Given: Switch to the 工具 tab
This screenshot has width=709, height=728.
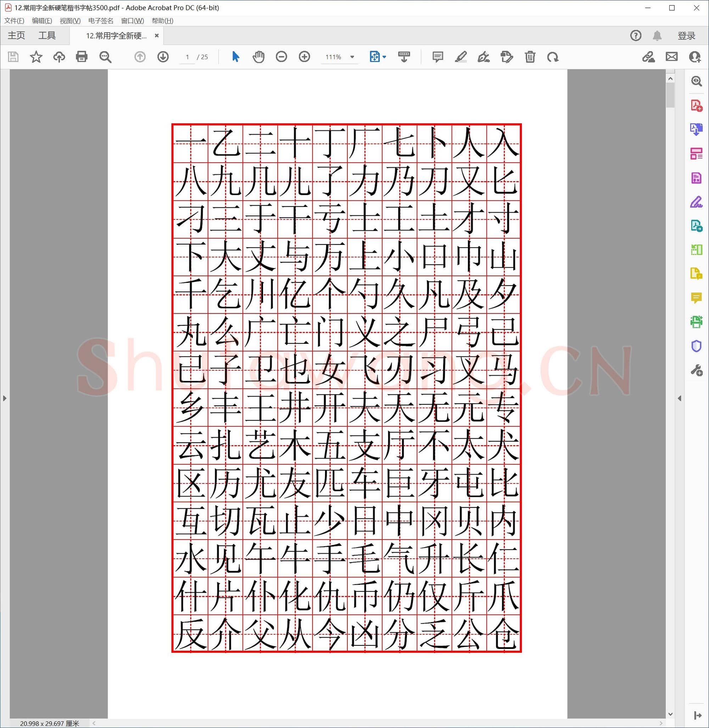Looking at the screenshot, I should coord(47,35).
